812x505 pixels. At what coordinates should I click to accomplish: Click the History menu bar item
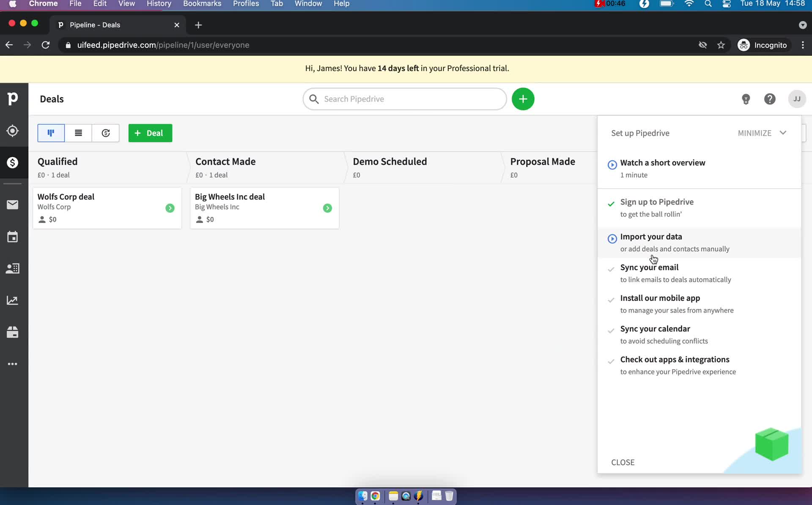(x=159, y=4)
